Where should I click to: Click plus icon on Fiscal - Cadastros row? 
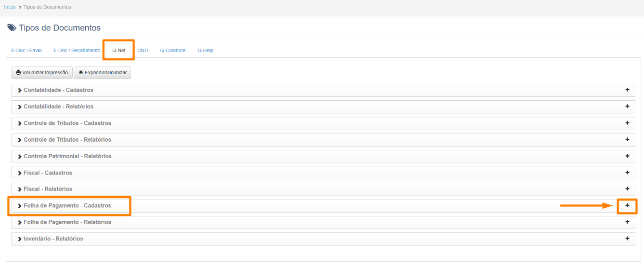(x=627, y=173)
